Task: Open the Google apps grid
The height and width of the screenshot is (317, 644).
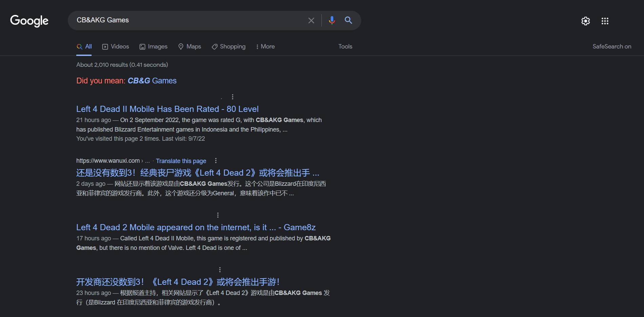Action: (605, 21)
